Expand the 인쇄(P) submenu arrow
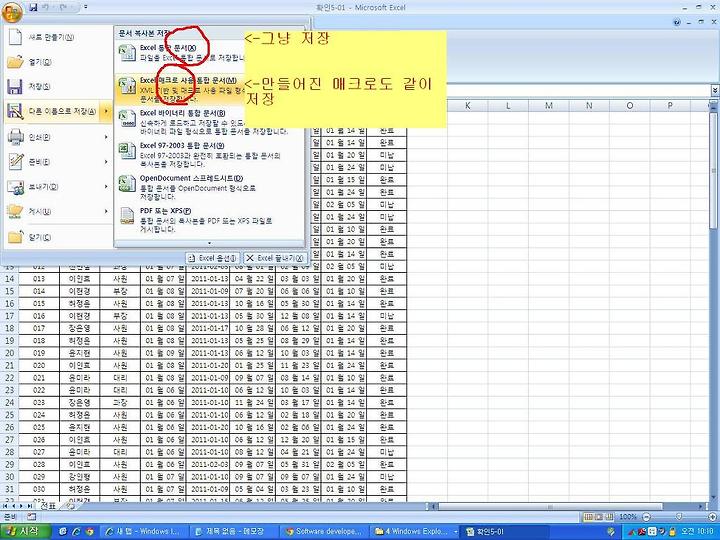The width and height of the screenshot is (720, 540). (106, 137)
